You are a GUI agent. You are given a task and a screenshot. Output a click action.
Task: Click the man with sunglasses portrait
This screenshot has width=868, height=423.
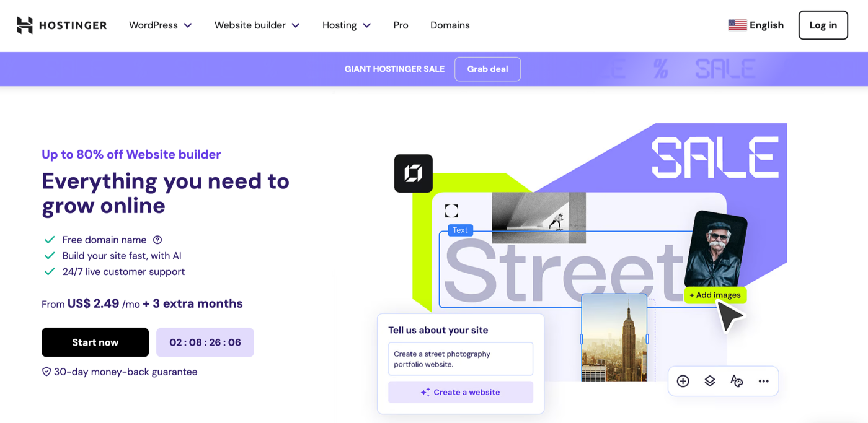tap(716, 249)
